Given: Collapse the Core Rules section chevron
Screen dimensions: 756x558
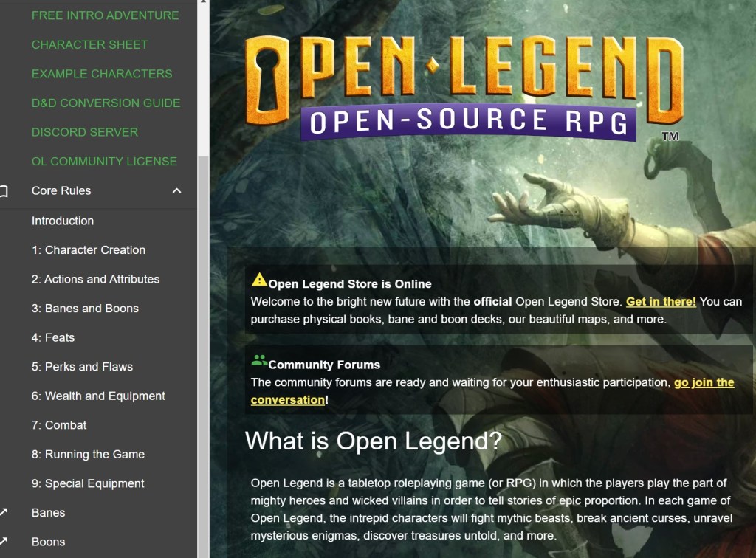Looking at the screenshot, I should 176,191.
